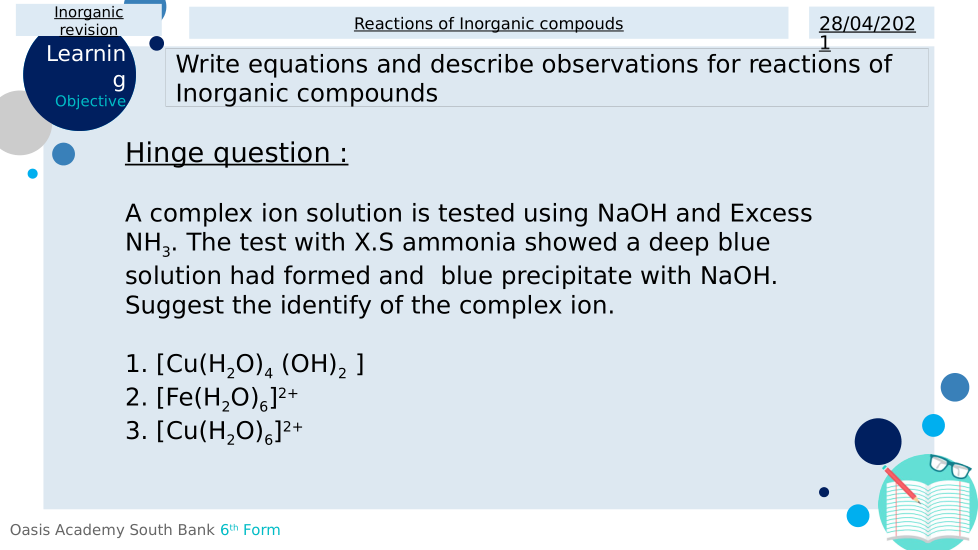This screenshot has width=978, height=550.
Task: Select answer option 3 [Cu(H2O)6]2+
Action: tap(214, 431)
